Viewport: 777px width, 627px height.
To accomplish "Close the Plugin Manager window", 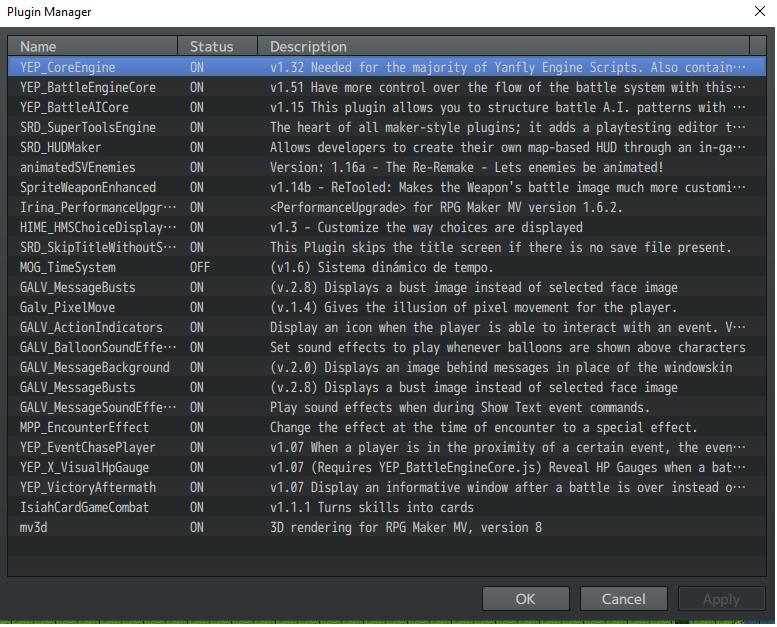I will (x=760, y=11).
